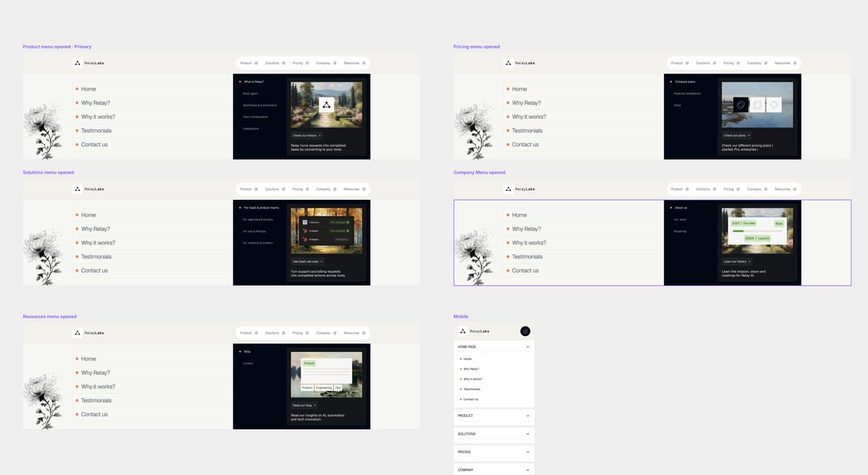Click the Resources pond painting thumbnail
The image size is (868, 475).
point(326,375)
